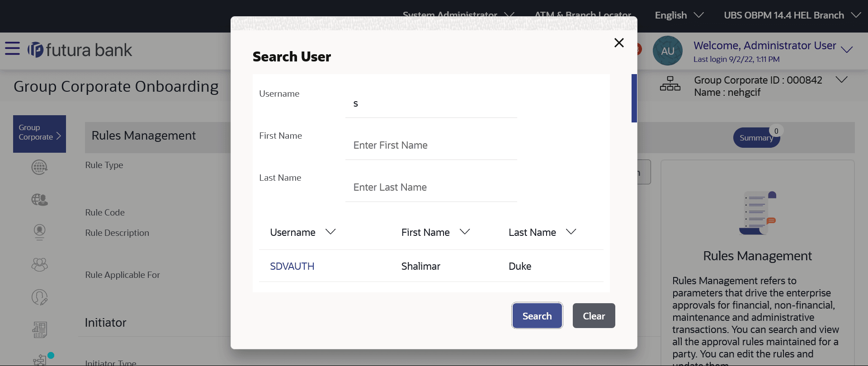The image size is (868, 366).
Task: Click the Search button
Action: click(537, 315)
